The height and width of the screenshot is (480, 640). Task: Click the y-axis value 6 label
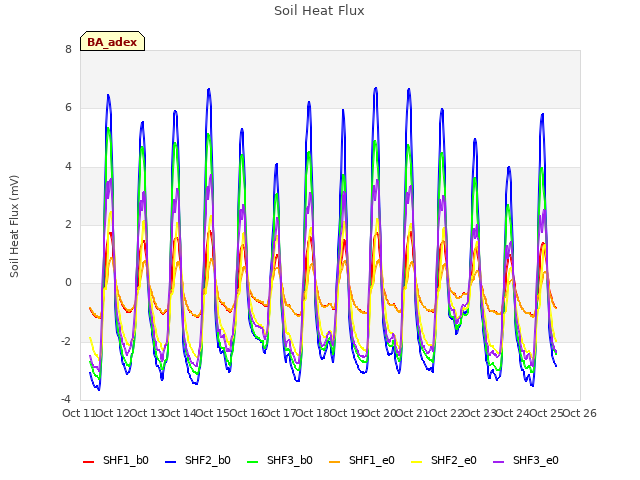[68, 107]
